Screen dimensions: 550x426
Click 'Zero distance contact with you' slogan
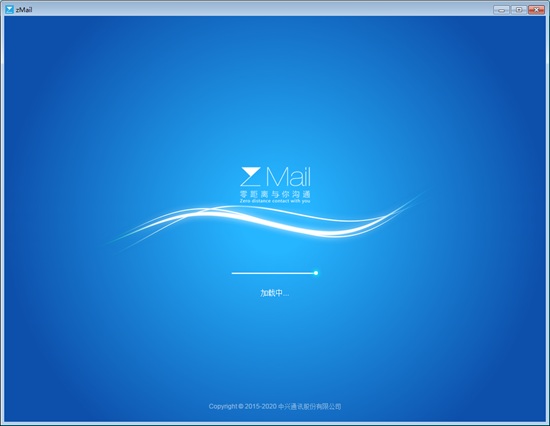pyautogui.click(x=275, y=201)
